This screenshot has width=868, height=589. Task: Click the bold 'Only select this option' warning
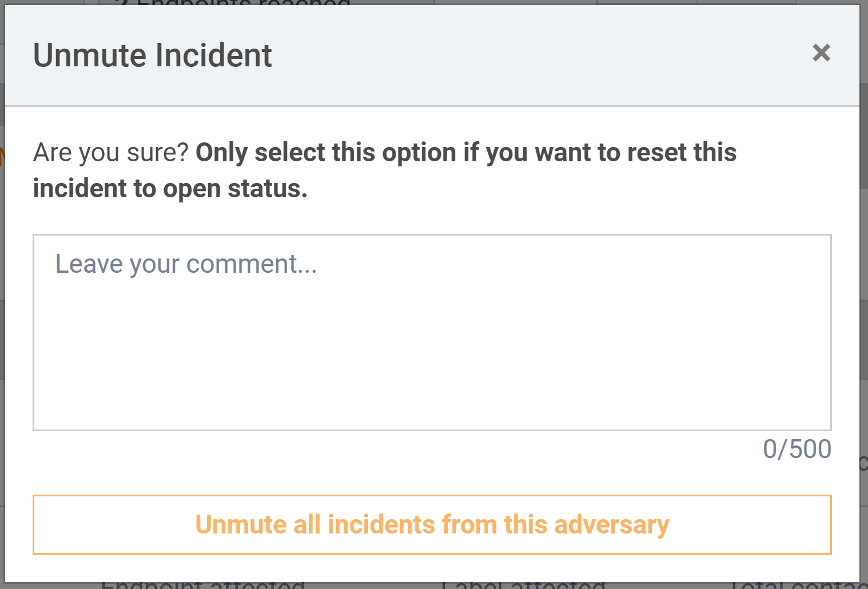(x=326, y=153)
